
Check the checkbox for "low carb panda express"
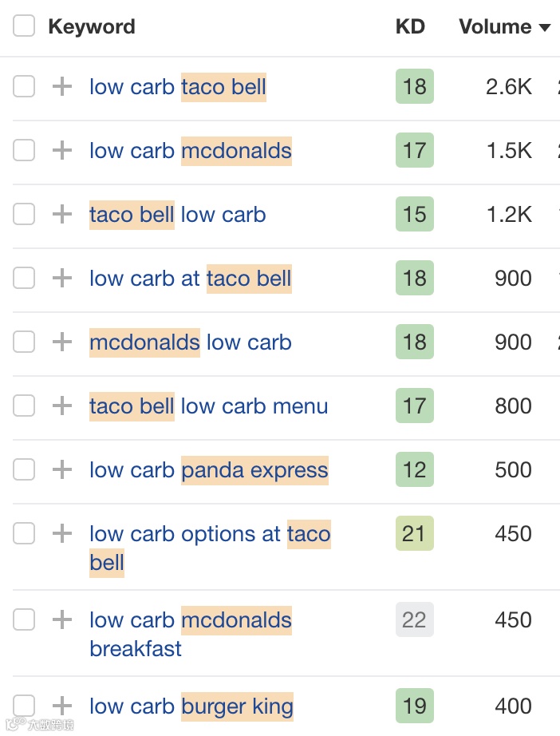(24, 469)
